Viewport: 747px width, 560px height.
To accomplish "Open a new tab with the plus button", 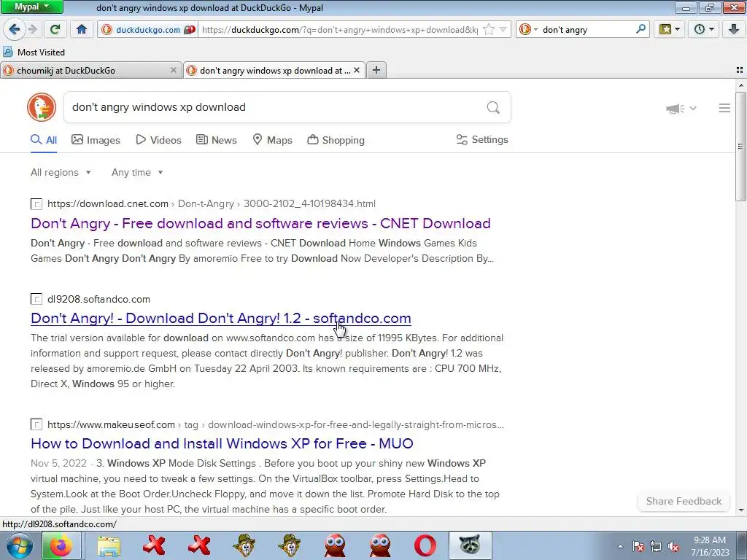I will [x=376, y=71].
